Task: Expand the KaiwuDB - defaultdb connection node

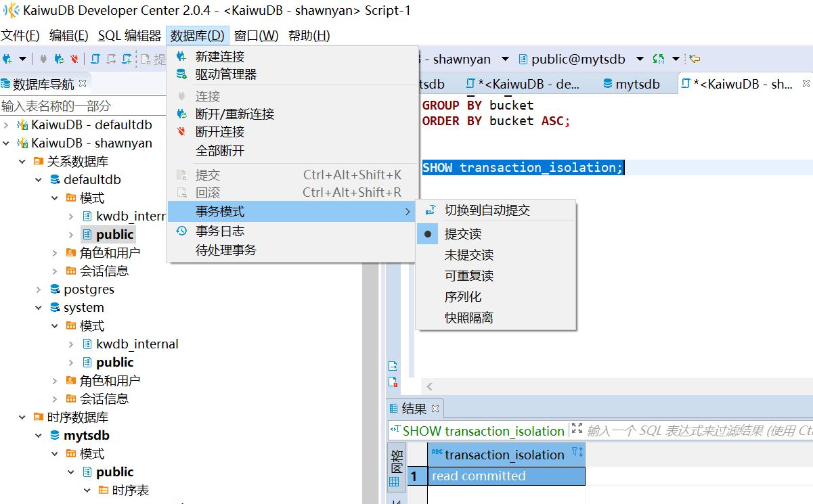Action: pyautogui.click(x=6, y=125)
